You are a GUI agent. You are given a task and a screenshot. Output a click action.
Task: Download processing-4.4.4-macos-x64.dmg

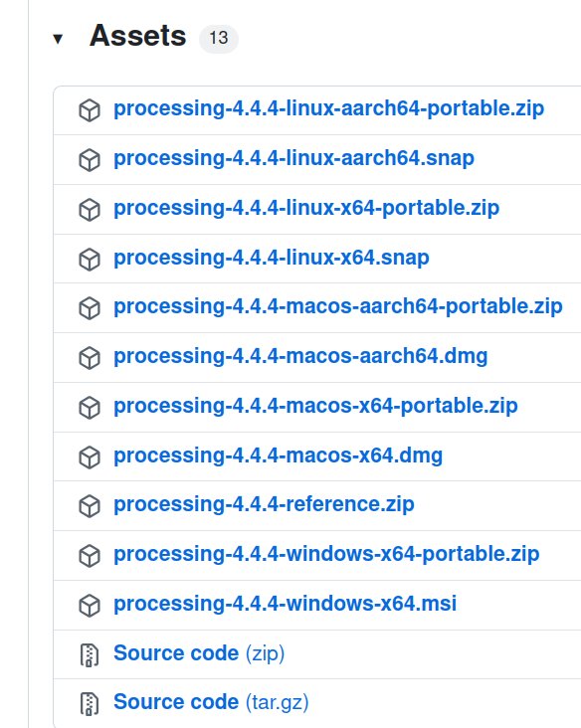tap(278, 455)
